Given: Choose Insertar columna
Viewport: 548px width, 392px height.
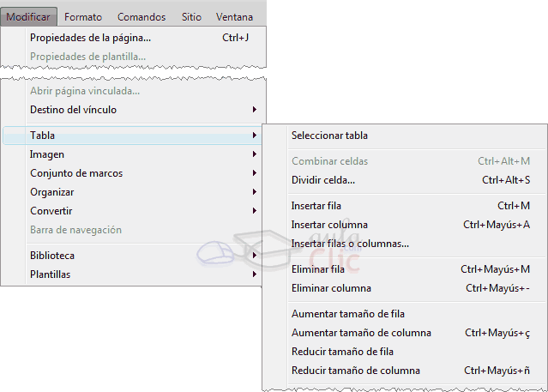Looking at the screenshot, I should click(x=329, y=225).
